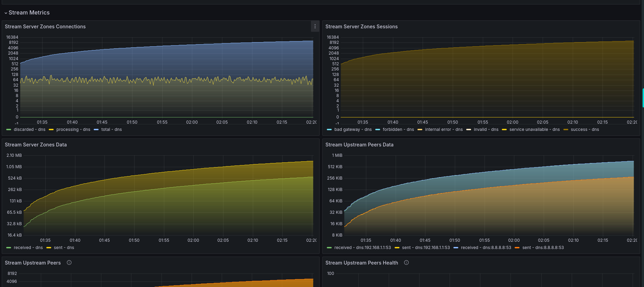Screen dimensions: 644x287
Task: Open the Stream Server Zones Sessions panel title
Action: pyautogui.click(x=361, y=27)
